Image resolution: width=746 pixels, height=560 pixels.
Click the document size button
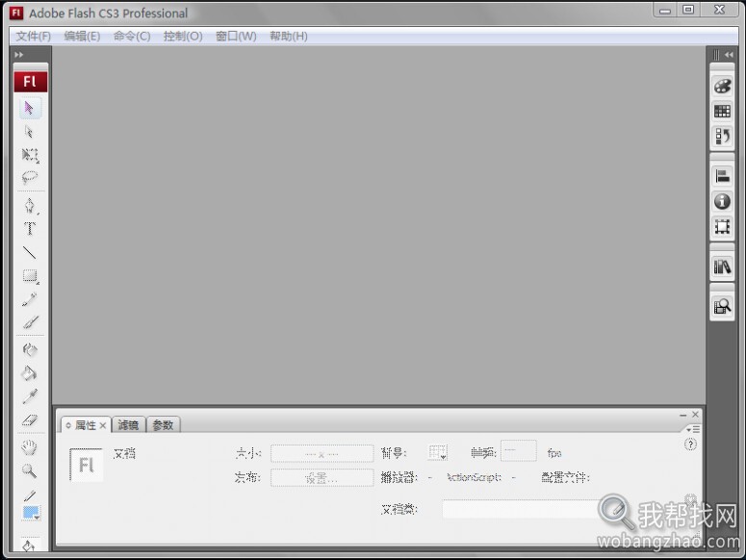(x=322, y=454)
